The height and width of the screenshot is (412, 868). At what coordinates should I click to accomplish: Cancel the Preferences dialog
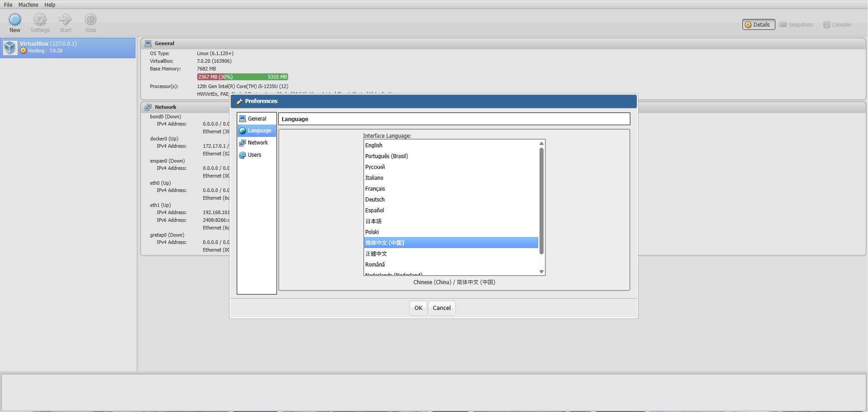click(x=441, y=308)
